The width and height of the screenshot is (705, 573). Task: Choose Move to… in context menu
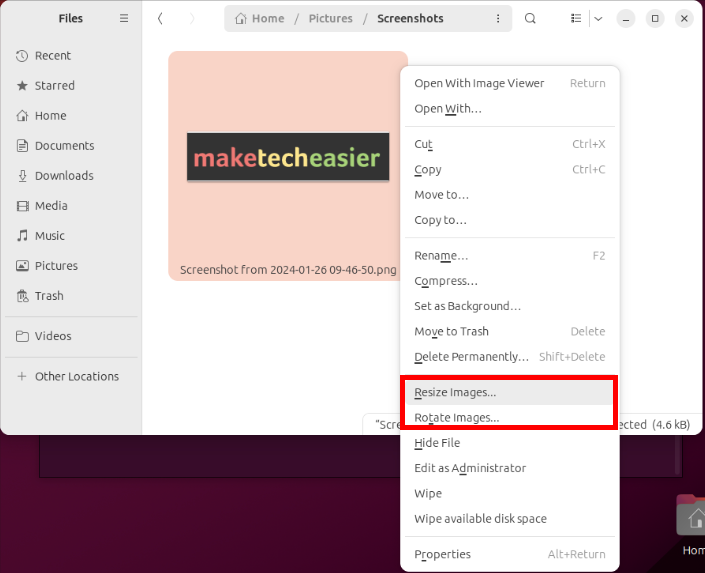[509, 194]
